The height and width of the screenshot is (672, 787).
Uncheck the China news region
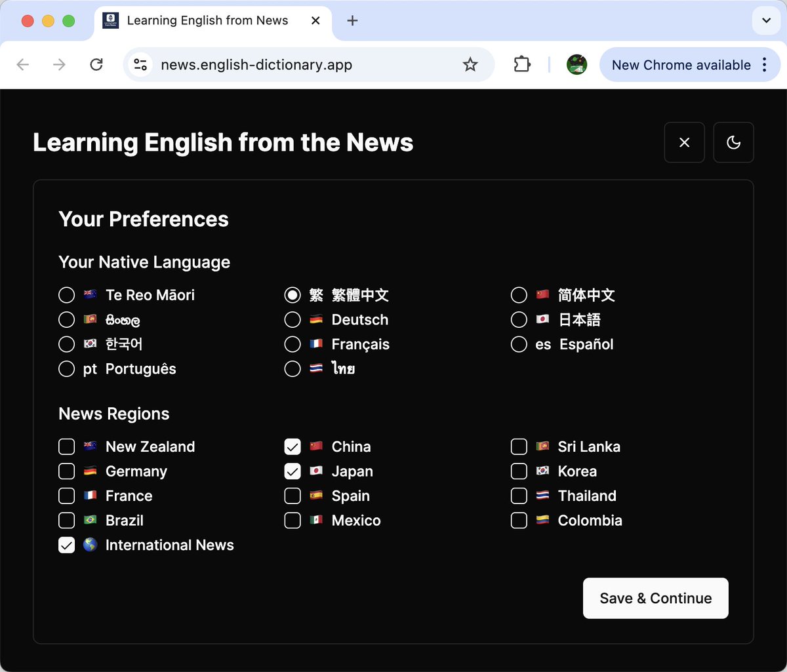[x=293, y=446]
